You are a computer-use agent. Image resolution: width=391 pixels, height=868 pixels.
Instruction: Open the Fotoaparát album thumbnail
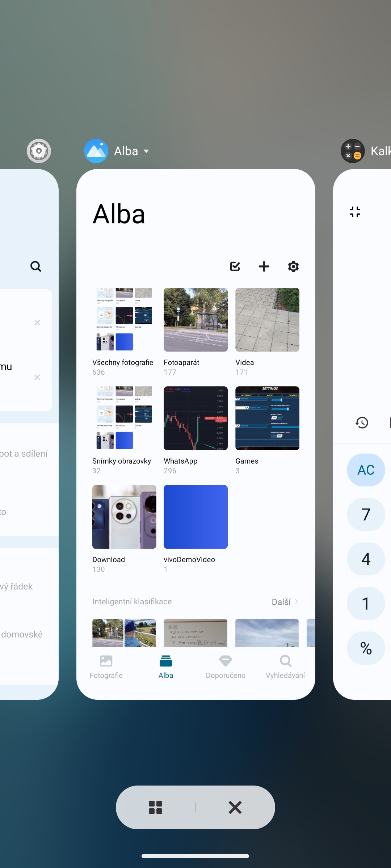pos(195,320)
